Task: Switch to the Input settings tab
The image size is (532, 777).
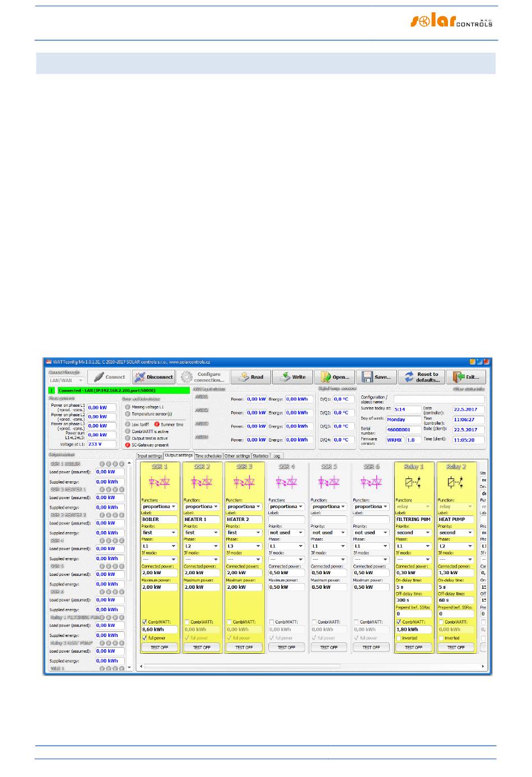Action: (x=150, y=456)
